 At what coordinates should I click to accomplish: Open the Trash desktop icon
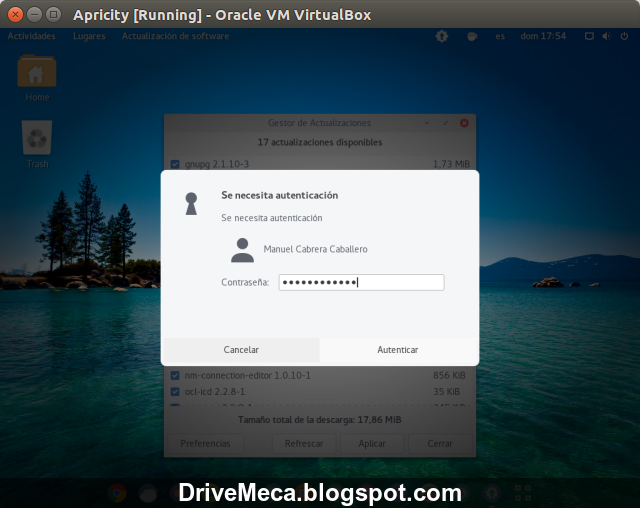37,144
